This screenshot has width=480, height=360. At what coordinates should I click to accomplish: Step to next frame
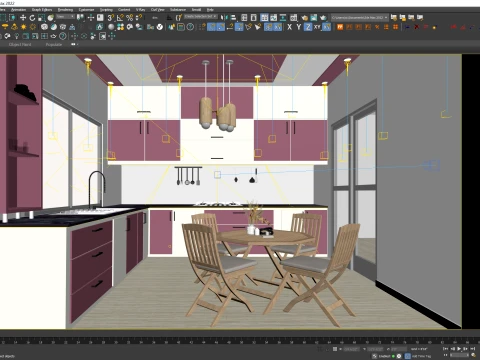pyautogui.click(x=466, y=349)
